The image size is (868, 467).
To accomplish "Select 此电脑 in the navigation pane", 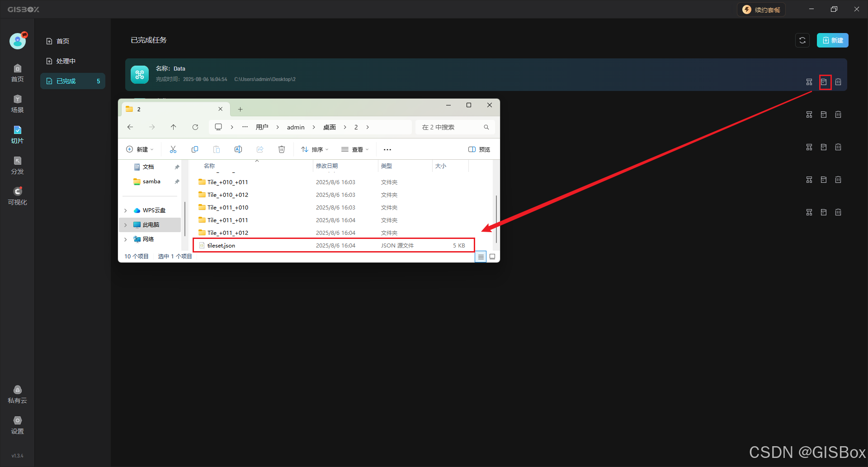I will point(151,225).
